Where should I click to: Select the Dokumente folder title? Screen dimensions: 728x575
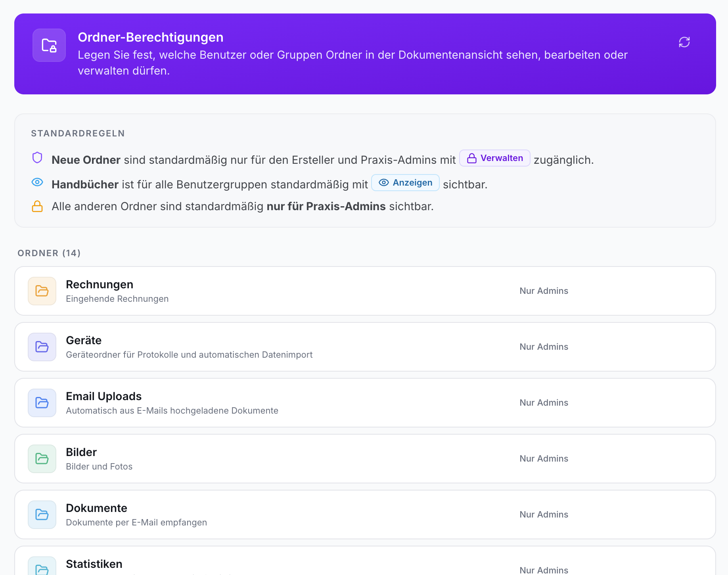pyautogui.click(x=96, y=508)
